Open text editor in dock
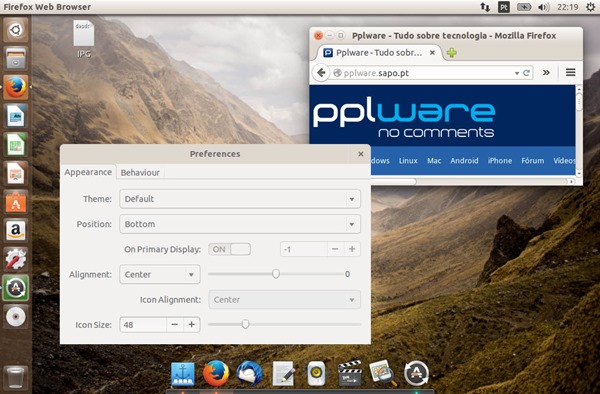 point(283,373)
